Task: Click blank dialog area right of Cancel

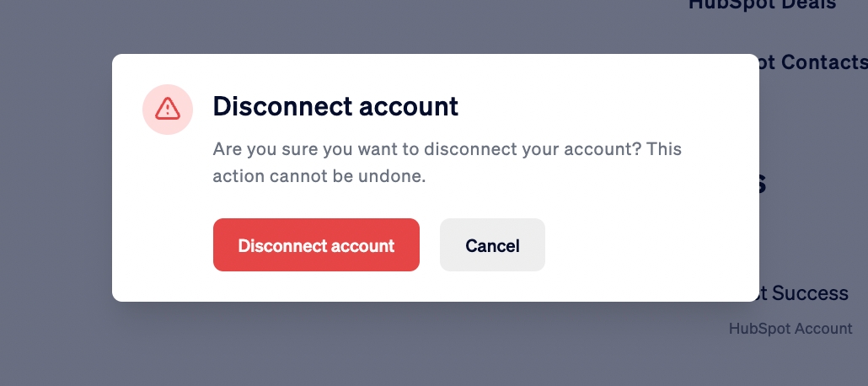Action: point(649,245)
